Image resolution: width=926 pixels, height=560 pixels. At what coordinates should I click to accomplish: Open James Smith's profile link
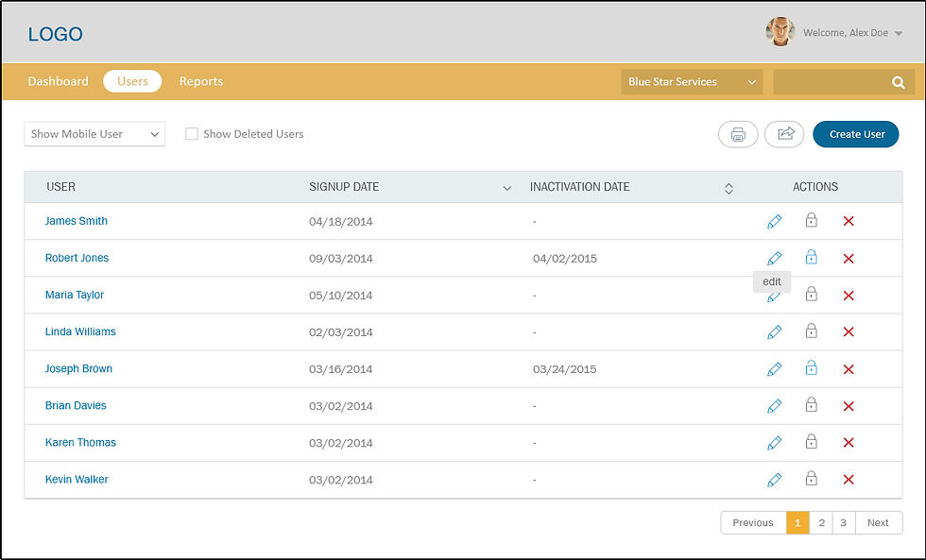coord(77,221)
